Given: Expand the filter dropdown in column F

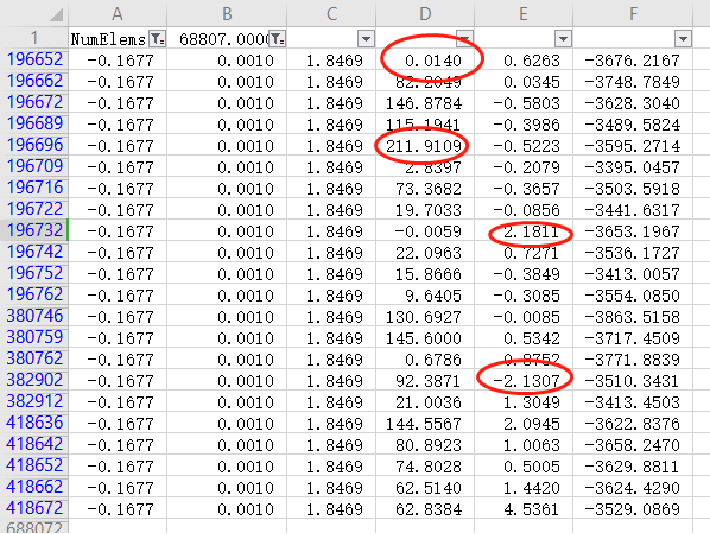Looking at the screenshot, I should 683,39.
